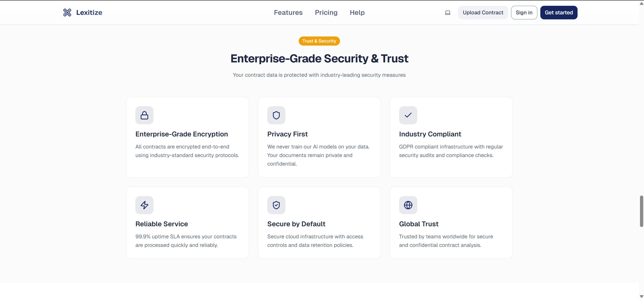This screenshot has width=644, height=299.
Task: Open the Help section
Action: (357, 12)
